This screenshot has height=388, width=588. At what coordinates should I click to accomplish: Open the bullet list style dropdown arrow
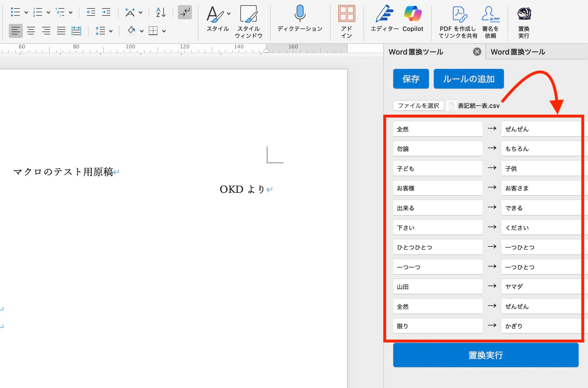coord(26,13)
